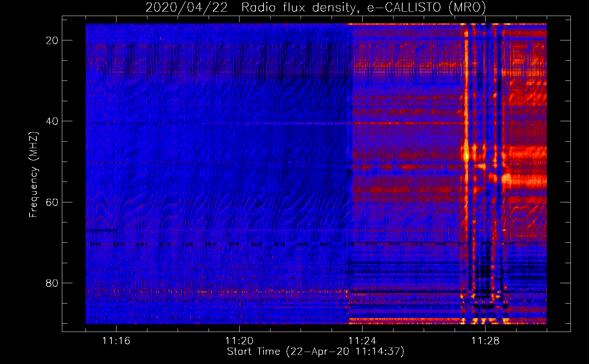Click the '80' frequency tick label
This screenshot has height=364, width=589.
point(52,283)
